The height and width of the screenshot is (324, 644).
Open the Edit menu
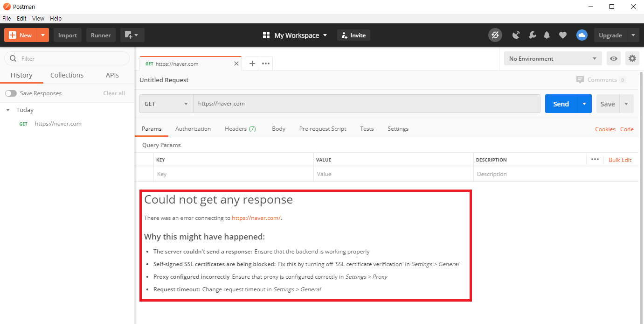pyautogui.click(x=21, y=19)
